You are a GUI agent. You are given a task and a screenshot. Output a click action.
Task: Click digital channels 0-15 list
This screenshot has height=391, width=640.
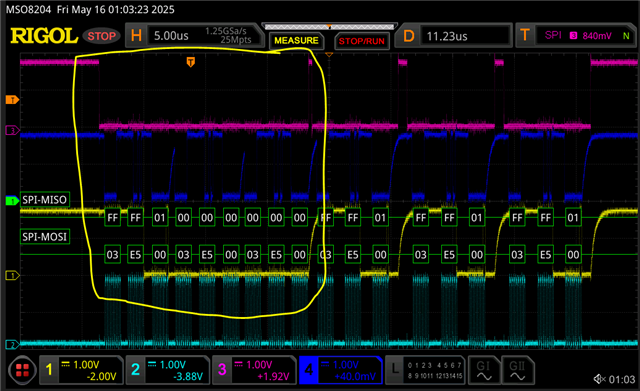(435, 370)
